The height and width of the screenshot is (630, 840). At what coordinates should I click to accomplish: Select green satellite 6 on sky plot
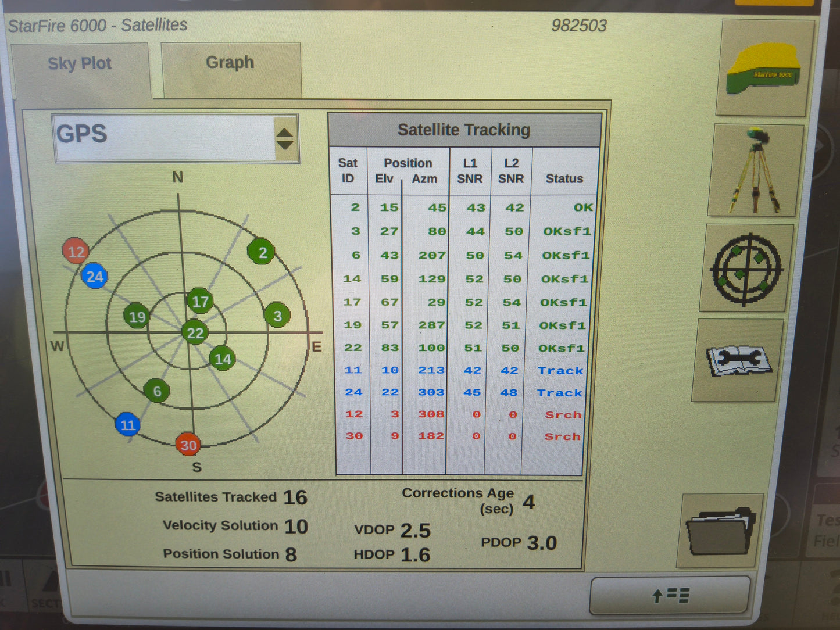(x=156, y=391)
